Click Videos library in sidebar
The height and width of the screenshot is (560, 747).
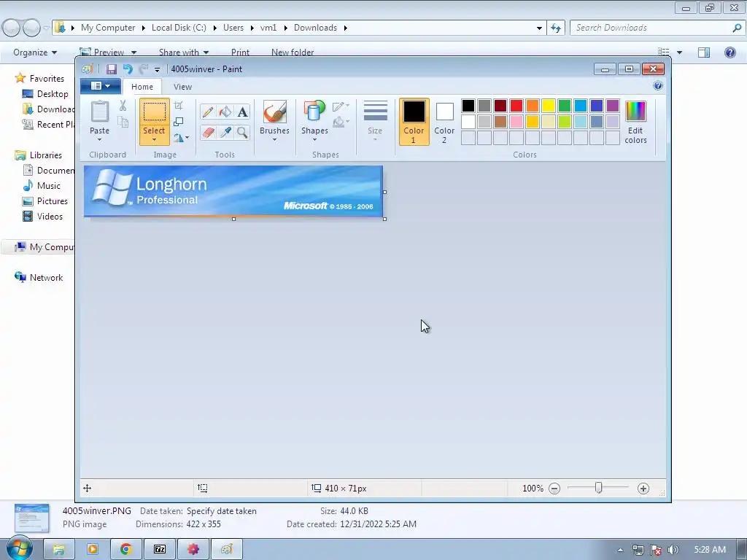pos(50,216)
